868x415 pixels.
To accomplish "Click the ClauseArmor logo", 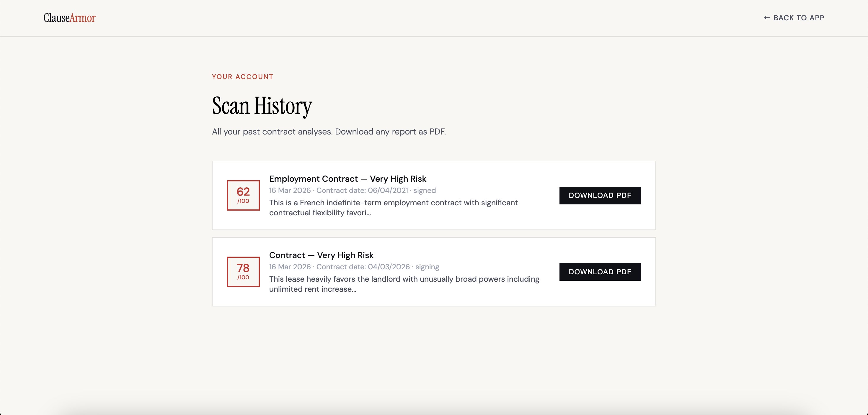I will [69, 18].
